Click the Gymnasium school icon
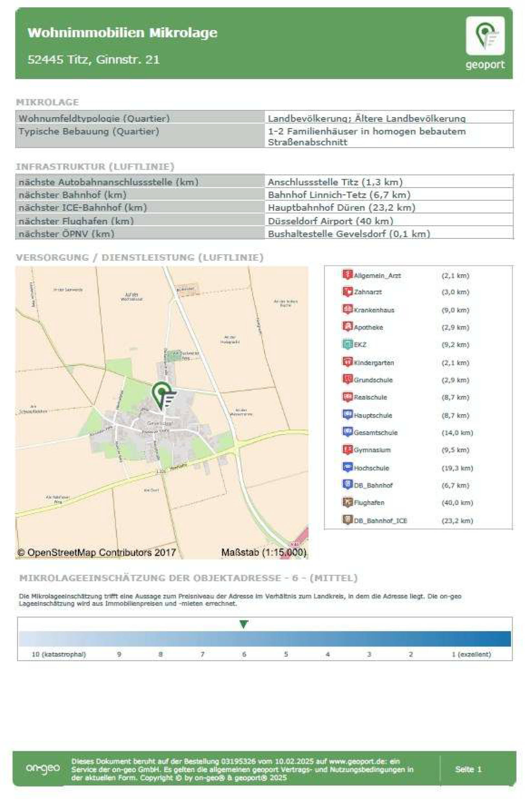This screenshot has width=532, height=802. click(348, 450)
